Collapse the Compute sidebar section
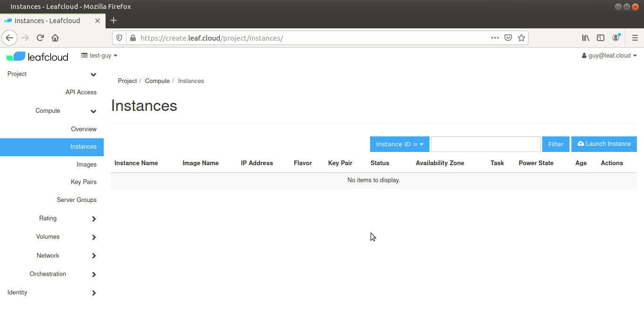This screenshot has height=336, width=644. [x=52, y=111]
